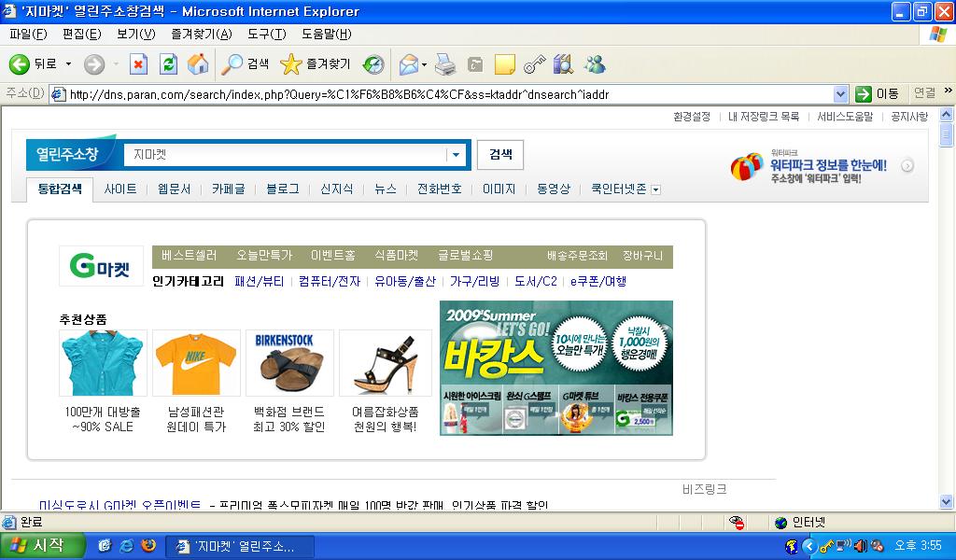Switch to the 블로그 tab
This screenshot has width=956, height=560.
coord(282,189)
